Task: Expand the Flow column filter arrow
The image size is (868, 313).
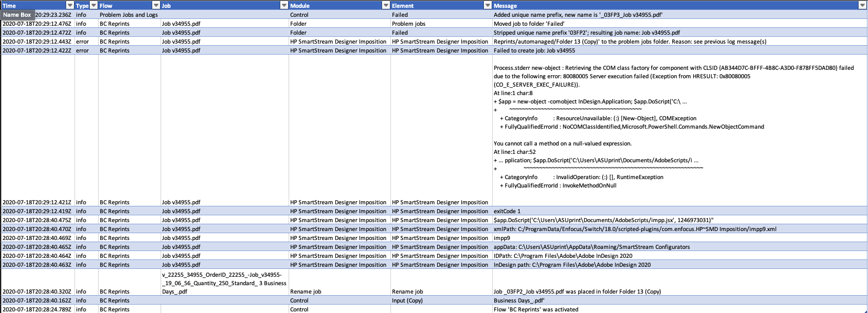Action: point(155,5)
